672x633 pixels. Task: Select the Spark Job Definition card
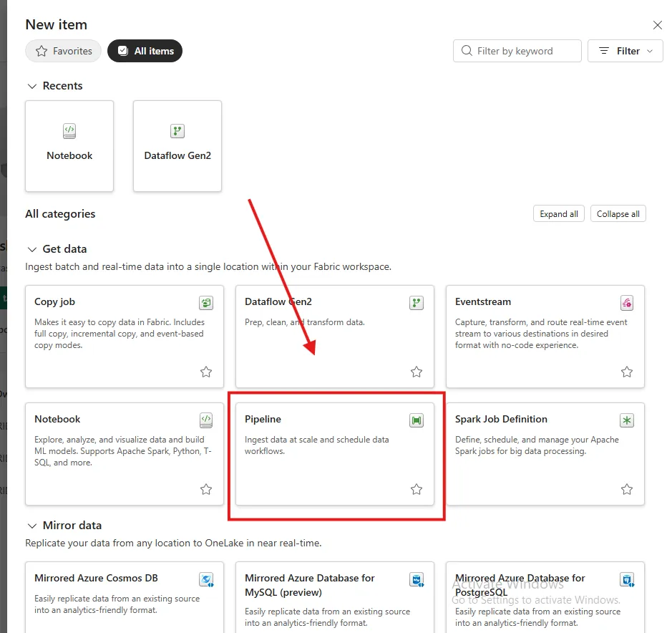click(545, 454)
